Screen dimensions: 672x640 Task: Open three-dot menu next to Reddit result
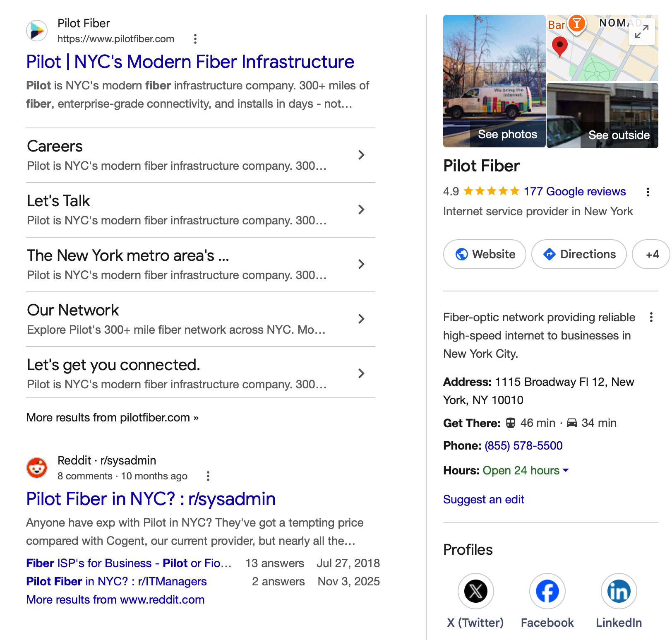coord(208,476)
